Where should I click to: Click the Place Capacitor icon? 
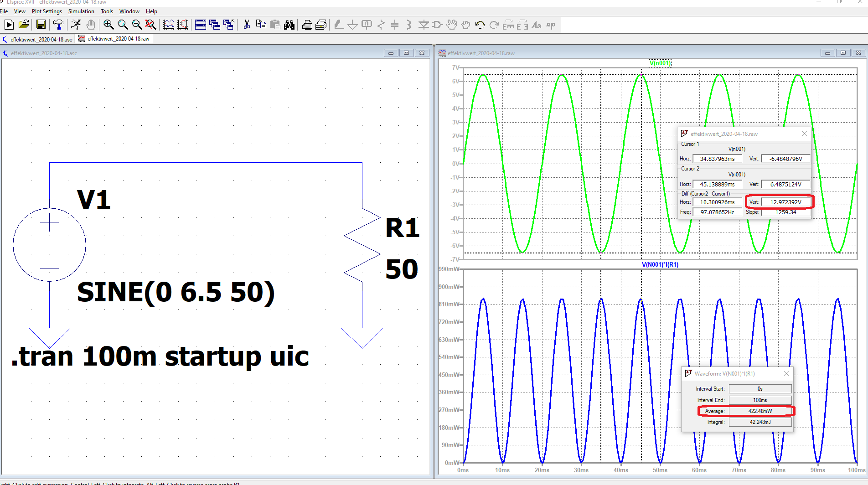[x=395, y=25]
